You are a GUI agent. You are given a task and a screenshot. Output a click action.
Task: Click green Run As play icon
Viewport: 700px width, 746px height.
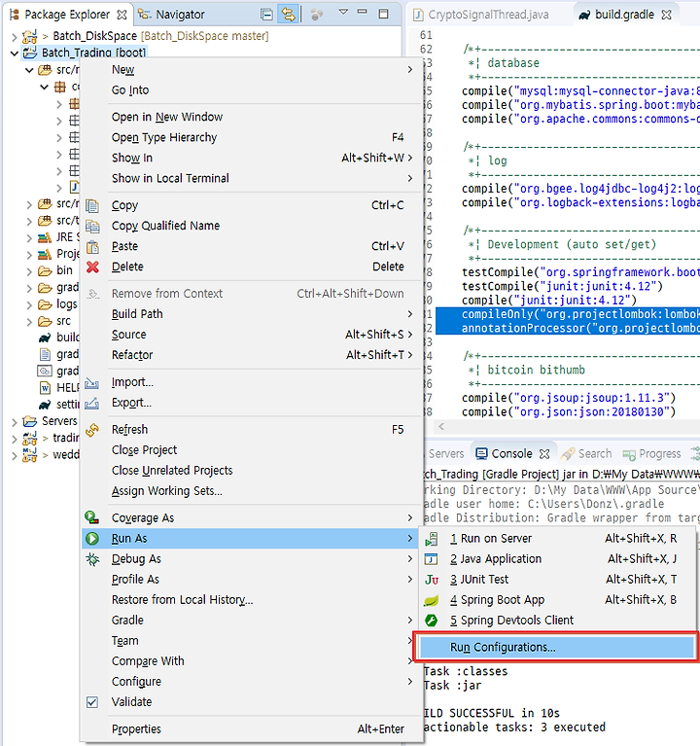(x=91, y=539)
